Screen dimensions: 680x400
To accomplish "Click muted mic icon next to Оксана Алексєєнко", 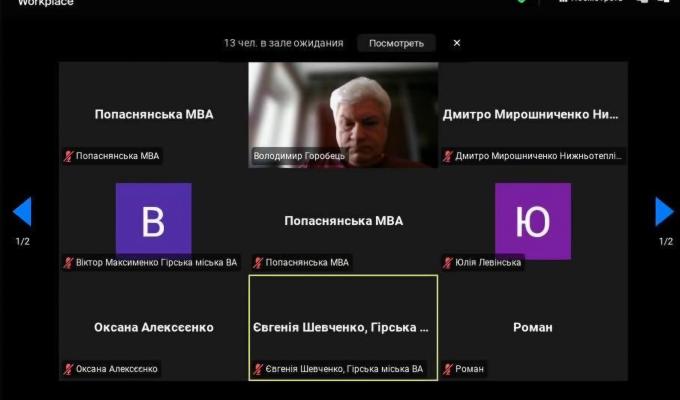I will coord(69,369).
